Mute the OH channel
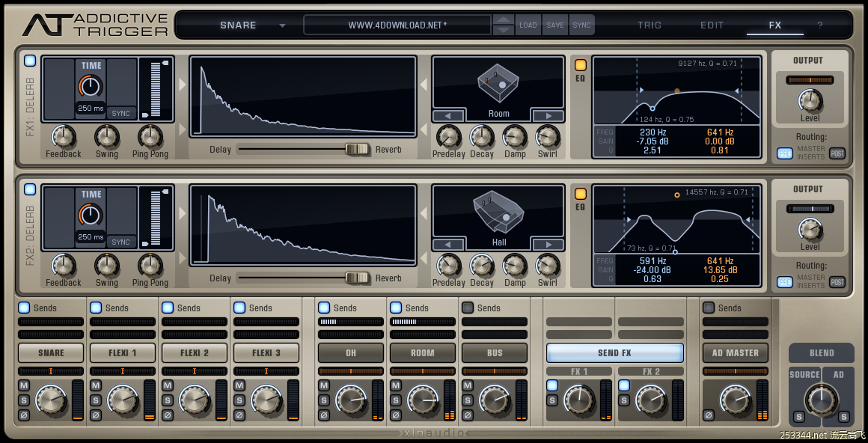 (324, 385)
